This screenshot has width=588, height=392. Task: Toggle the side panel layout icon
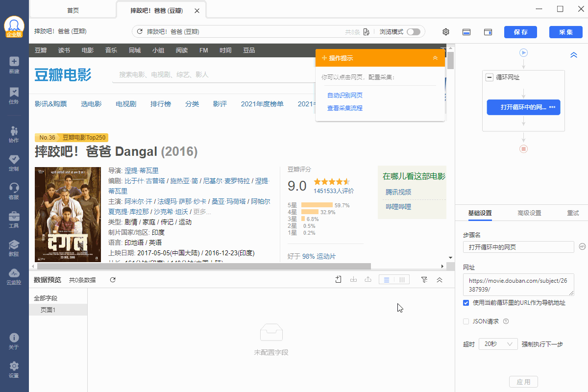click(x=488, y=32)
